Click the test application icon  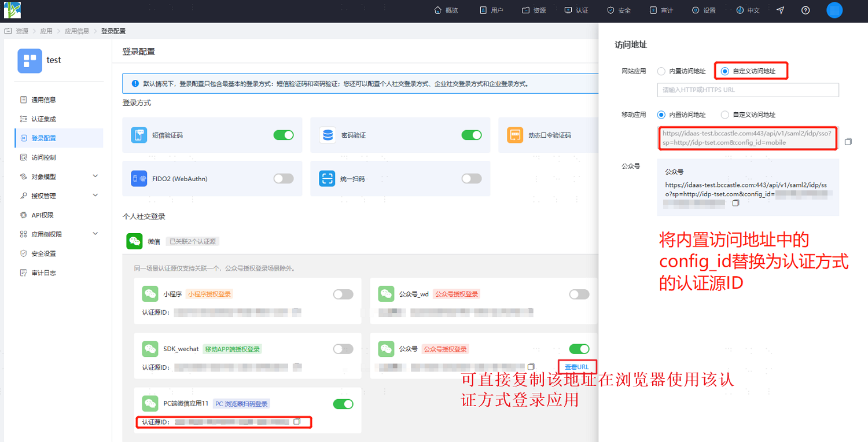coord(30,61)
